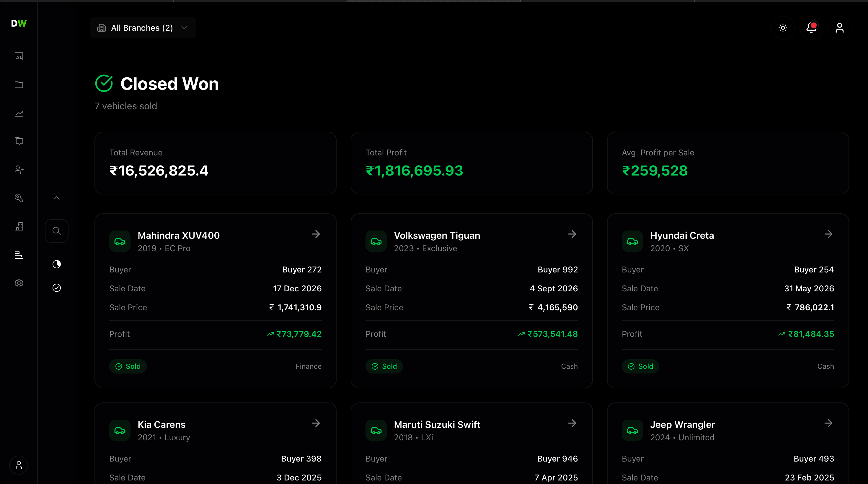This screenshot has width=868, height=484.
Task: Open Volkswagen Tiguan details arrow
Action: click(572, 234)
